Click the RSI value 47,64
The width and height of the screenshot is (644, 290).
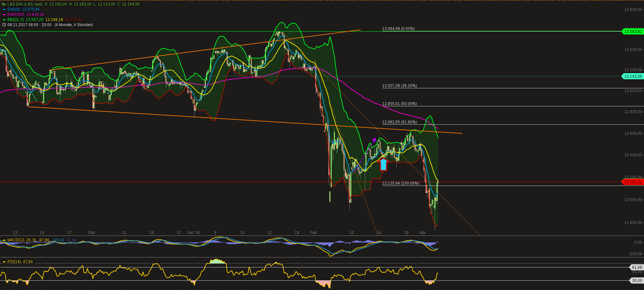(28, 262)
